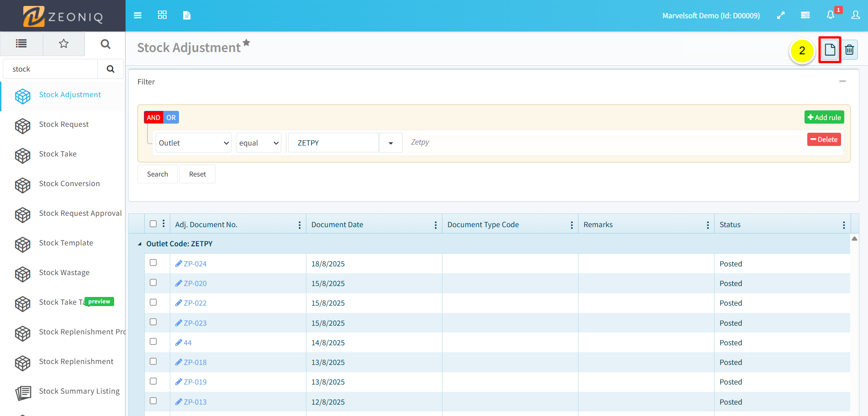Open the equal operator dropdown
Screen dimensions: 868x416
tap(258, 143)
